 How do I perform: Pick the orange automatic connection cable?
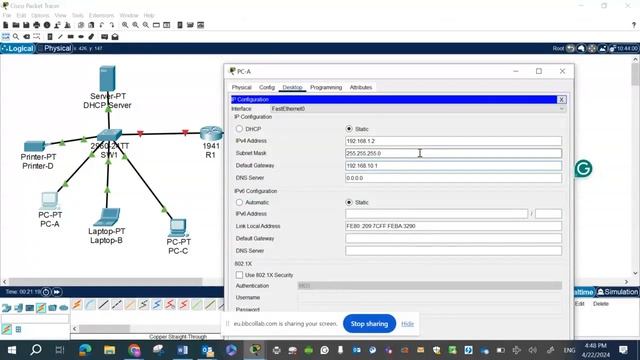(x=77, y=304)
